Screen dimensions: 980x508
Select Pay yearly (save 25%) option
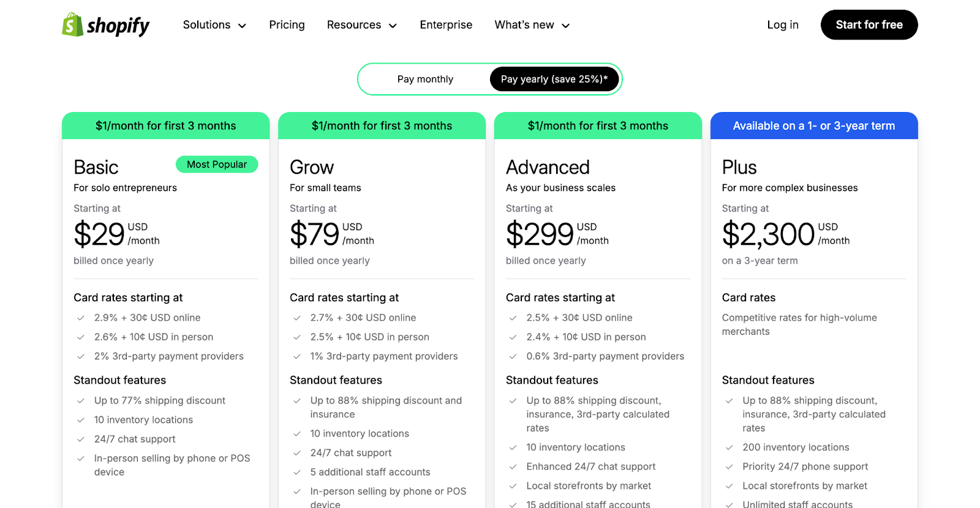pyautogui.click(x=554, y=79)
